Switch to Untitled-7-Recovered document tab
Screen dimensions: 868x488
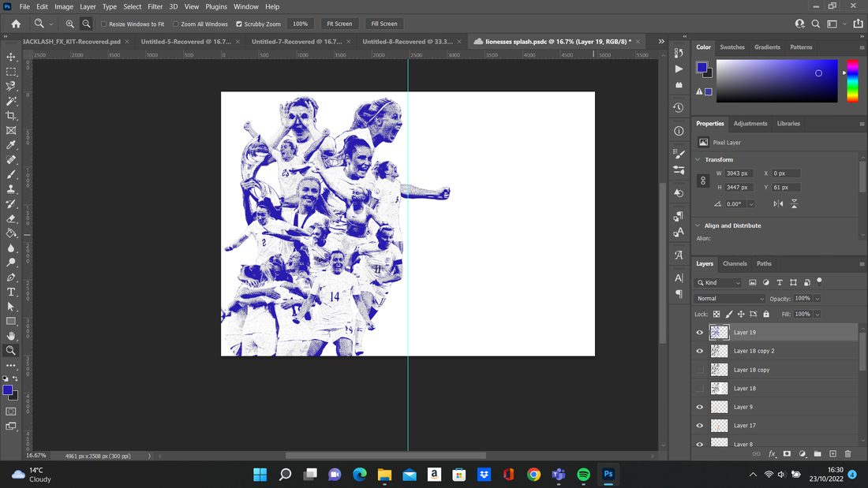pos(297,42)
